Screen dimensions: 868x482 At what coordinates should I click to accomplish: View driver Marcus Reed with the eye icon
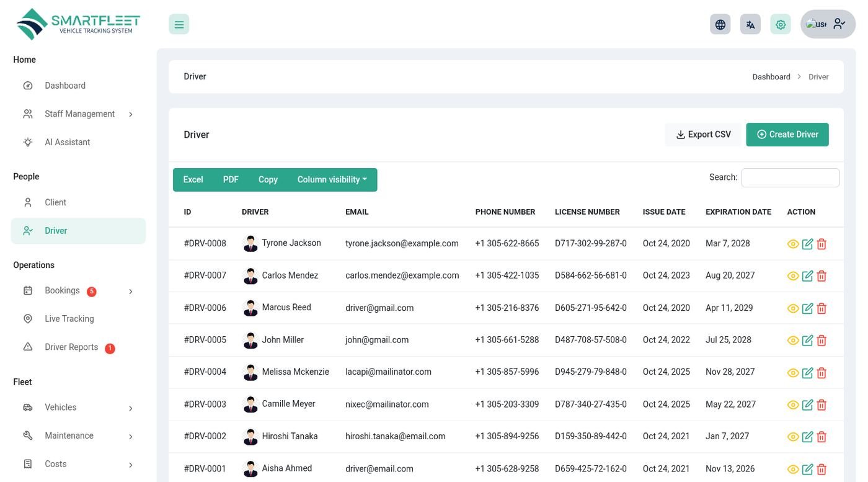(x=793, y=308)
